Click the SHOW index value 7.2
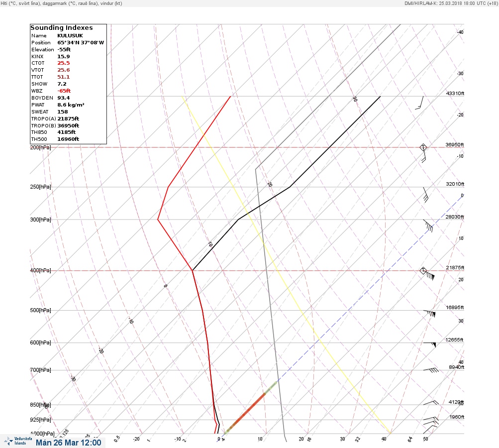Image resolution: width=499 pixels, height=448 pixels. 62,84
